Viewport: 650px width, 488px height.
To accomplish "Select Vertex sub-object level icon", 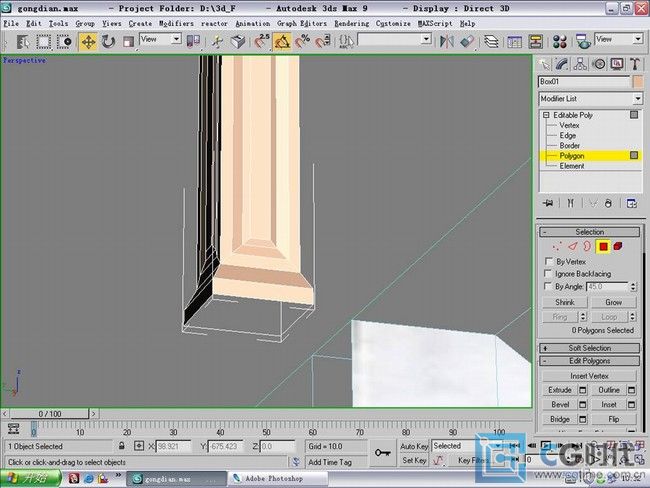I will pyautogui.click(x=557, y=246).
